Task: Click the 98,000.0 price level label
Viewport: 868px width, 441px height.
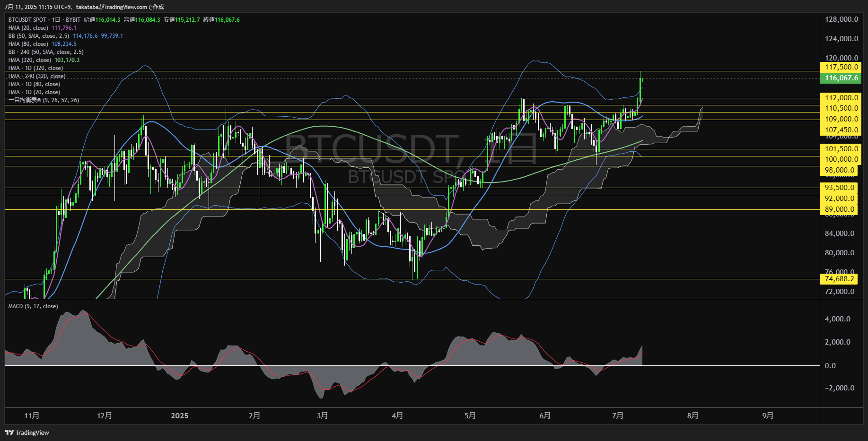Action: coord(839,170)
